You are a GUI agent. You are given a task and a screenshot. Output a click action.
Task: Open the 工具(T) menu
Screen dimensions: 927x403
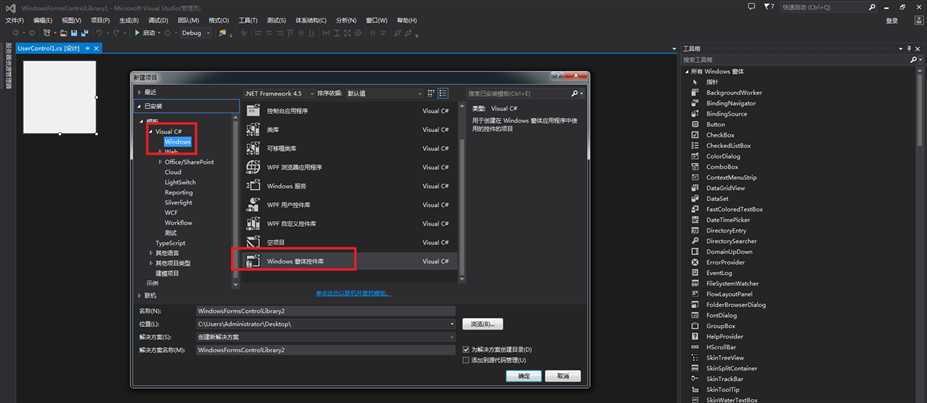248,20
